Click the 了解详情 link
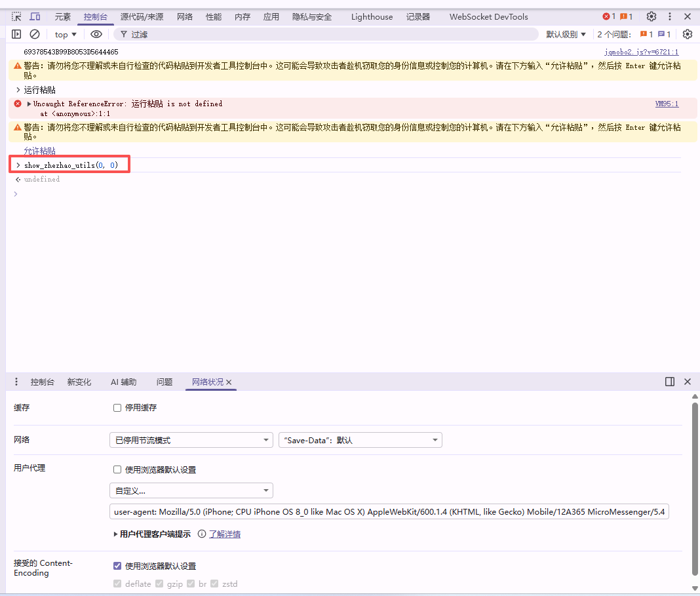This screenshot has width=700, height=596. click(x=225, y=534)
